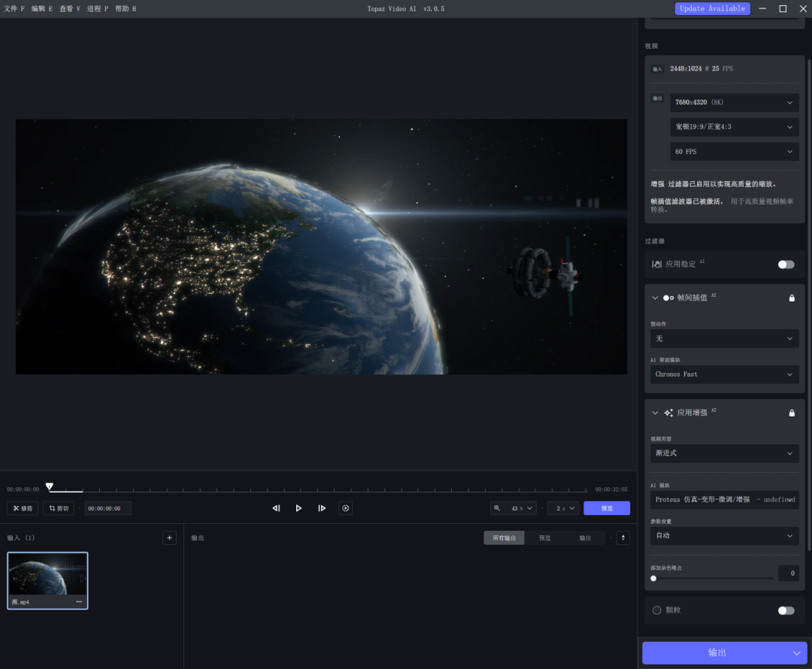Image resolution: width=812 pixels, height=669 pixels.
Task: Select the 输出 outputs tab
Action: (585, 538)
